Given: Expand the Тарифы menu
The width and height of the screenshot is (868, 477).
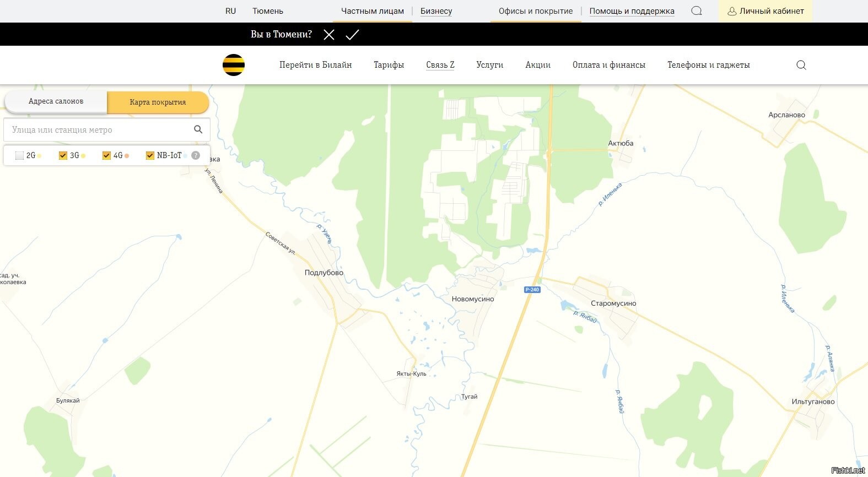Looking at the screenshot, I should click(x=389, y=65).
